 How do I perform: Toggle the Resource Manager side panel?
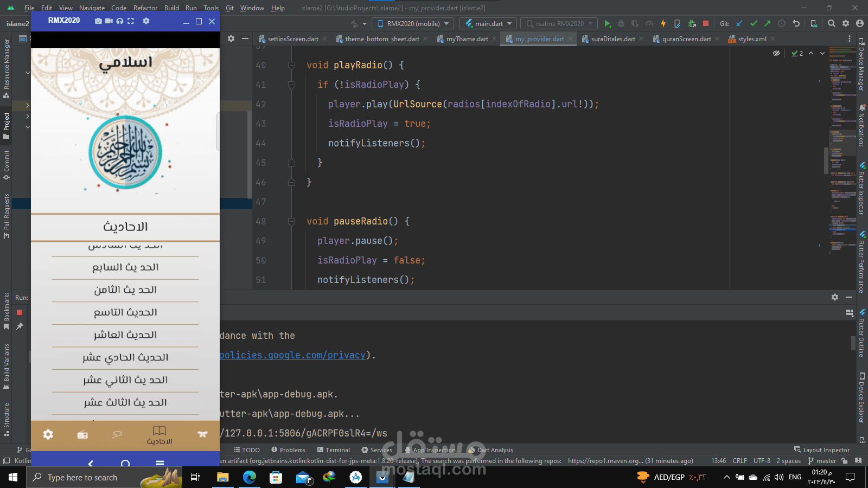point(7,68)
